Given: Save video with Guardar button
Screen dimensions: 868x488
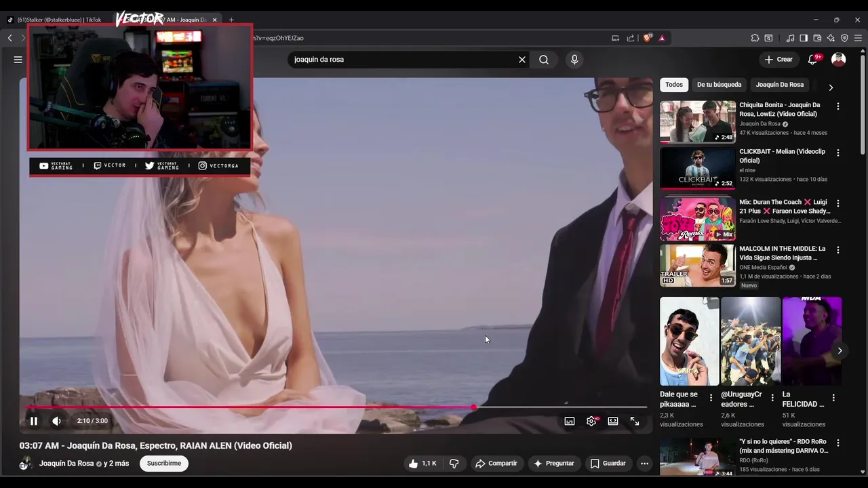Looking at the screenshot, I should tap(608, 464).
